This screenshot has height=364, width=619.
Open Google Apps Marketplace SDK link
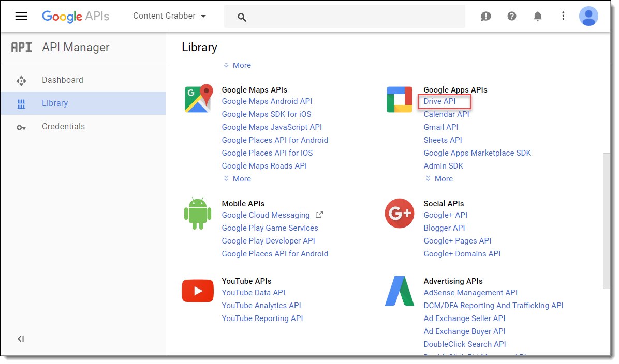[x=477, y=153]
